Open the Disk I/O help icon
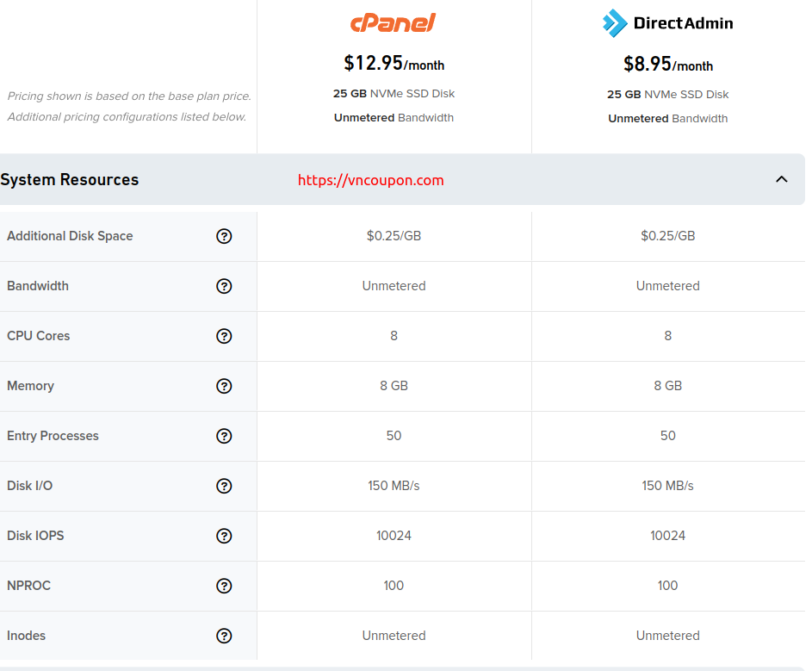Viewport: 812px width, 671px height. pyautogui.click(x=224, y=486)
